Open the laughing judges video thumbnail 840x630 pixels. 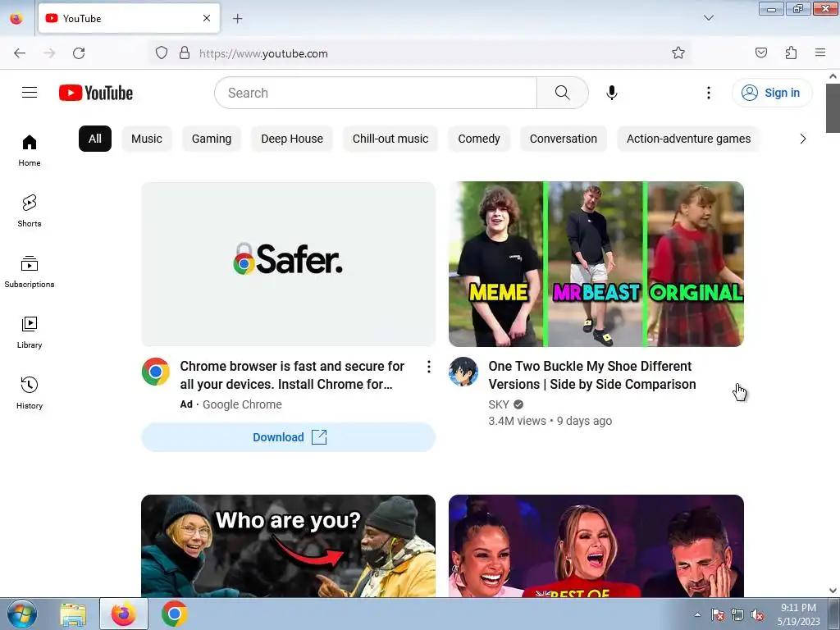[596, 546]
